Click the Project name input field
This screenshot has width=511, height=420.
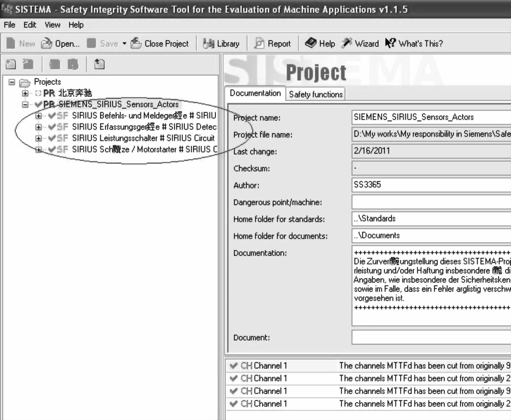(x=431, y=117)
